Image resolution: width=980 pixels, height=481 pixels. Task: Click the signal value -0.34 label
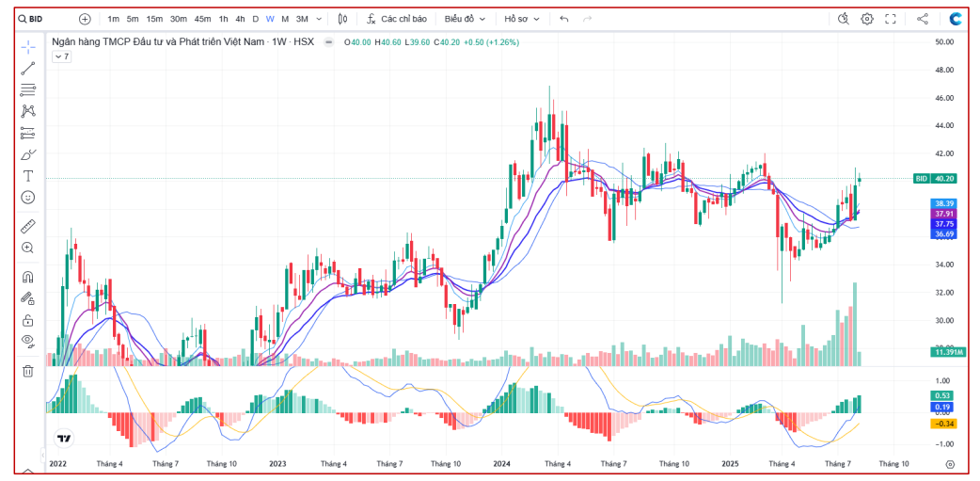(942, 424)
